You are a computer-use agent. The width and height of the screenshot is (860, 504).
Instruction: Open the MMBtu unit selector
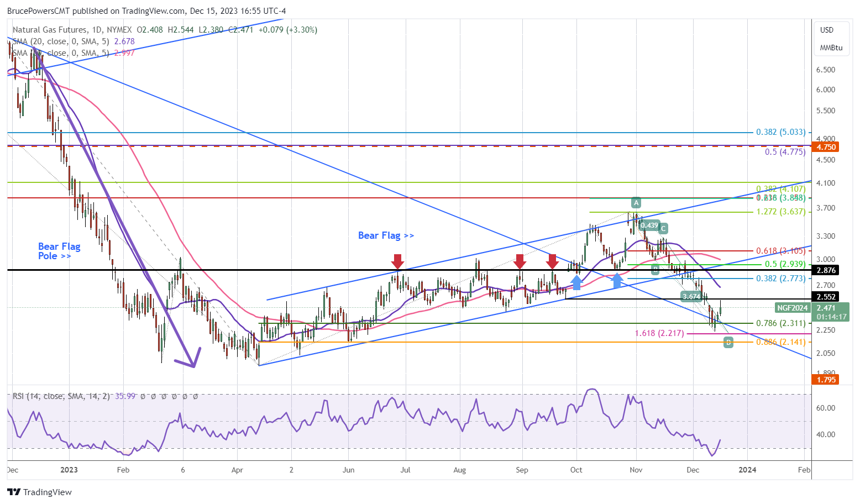(831, 48)
